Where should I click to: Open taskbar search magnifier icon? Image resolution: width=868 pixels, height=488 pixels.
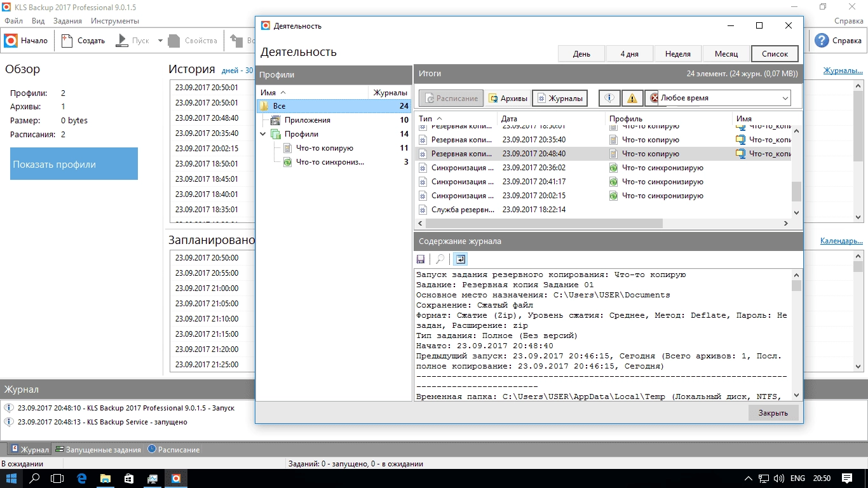click(35, 478)
